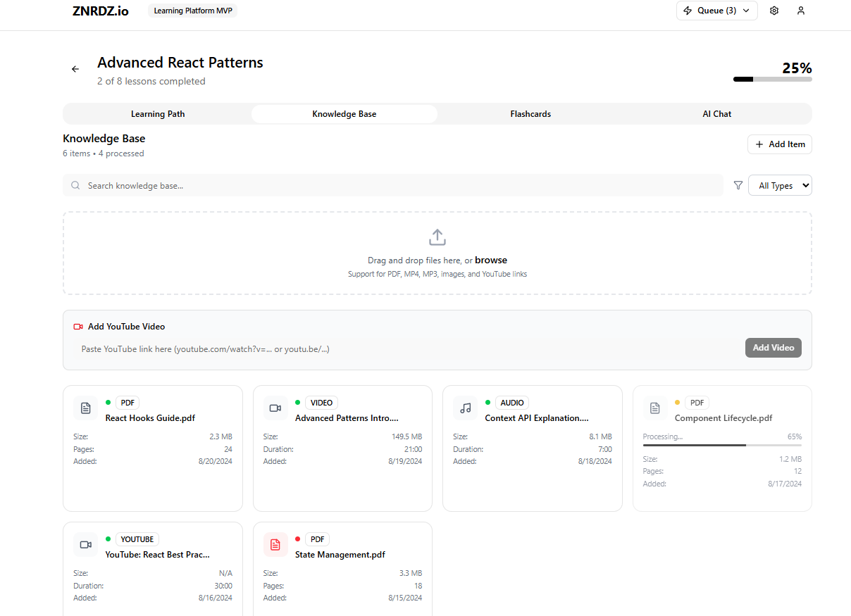
Task: Open YouTube: React Best Prac title
Action: 157,555
